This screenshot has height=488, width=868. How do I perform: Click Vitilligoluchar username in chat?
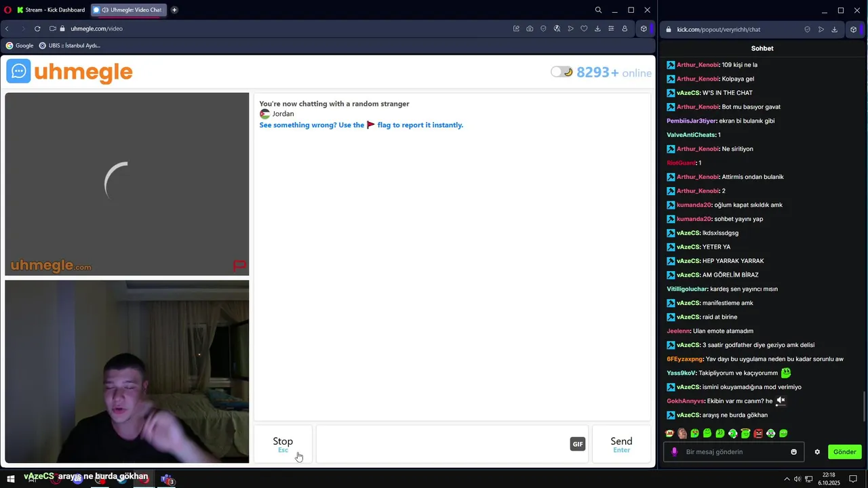coord(687,289)
